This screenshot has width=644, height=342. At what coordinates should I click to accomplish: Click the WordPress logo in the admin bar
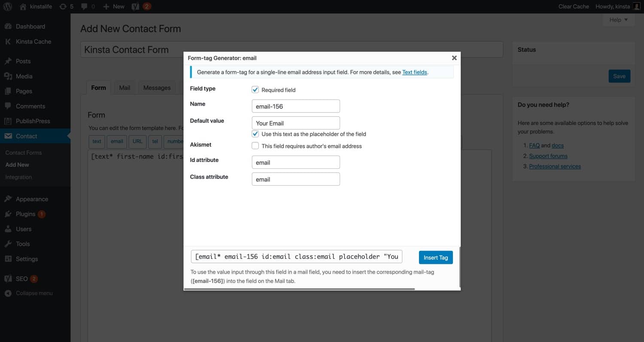coord(7,6)
